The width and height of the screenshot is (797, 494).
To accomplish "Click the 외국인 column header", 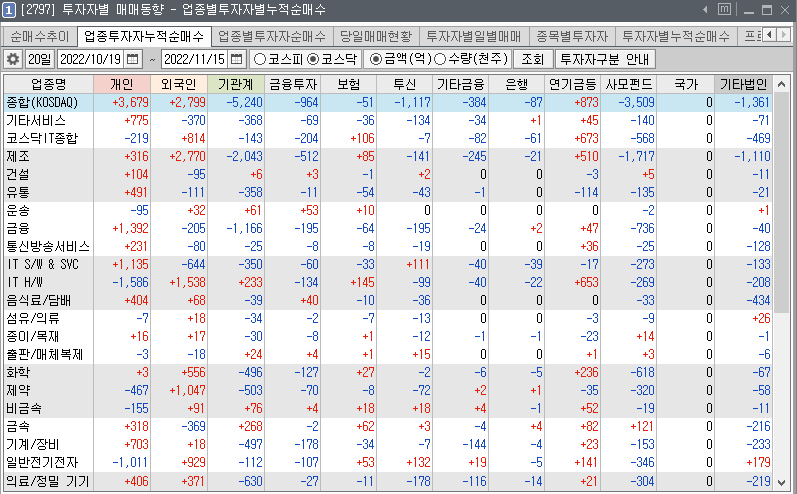I will click(184, 84).
